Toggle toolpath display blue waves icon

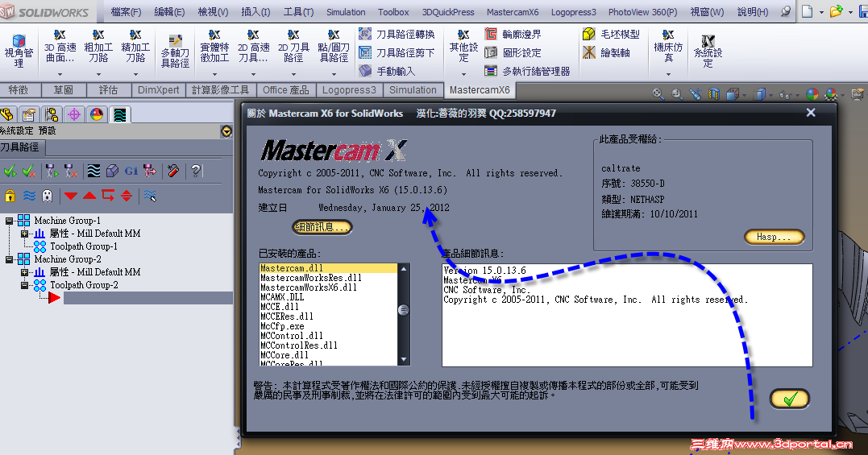(x=29, y=195)
